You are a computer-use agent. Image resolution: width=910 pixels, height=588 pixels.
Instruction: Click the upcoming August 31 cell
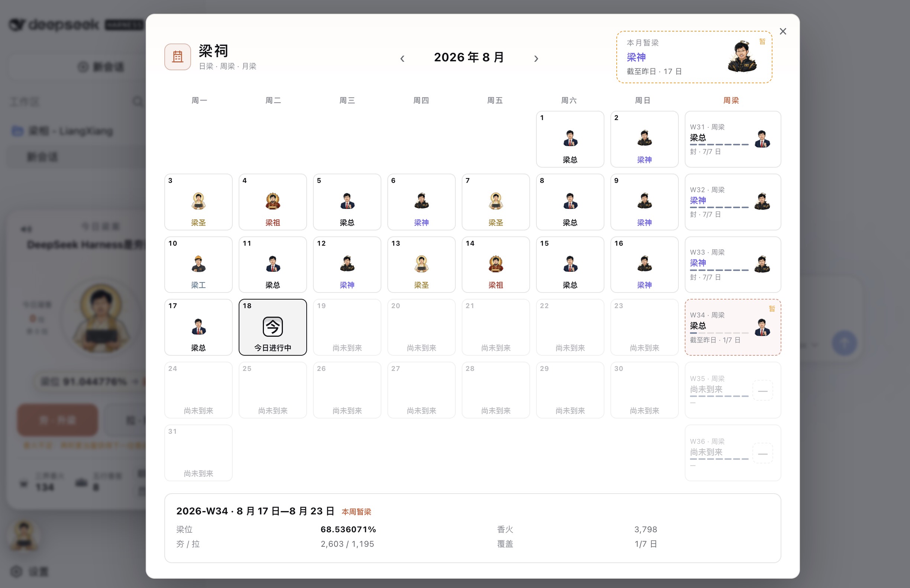point(199,453)
